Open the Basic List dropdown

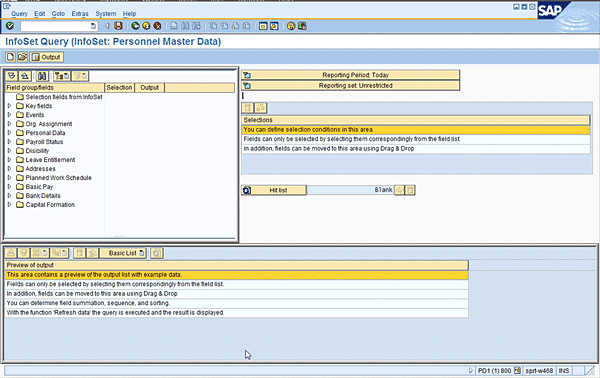coord(123,253)
